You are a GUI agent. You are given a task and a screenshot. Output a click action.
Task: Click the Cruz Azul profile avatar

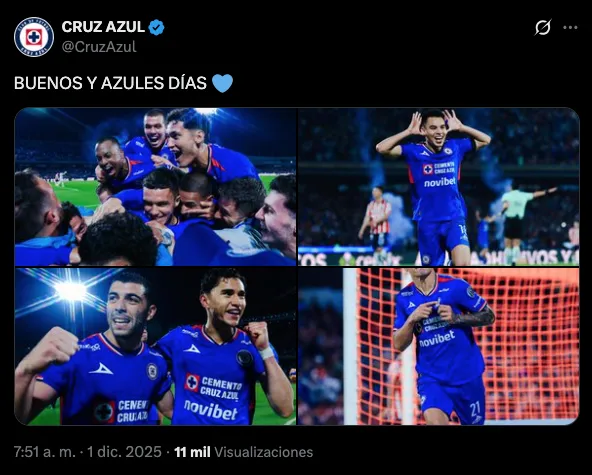point(34,37)
